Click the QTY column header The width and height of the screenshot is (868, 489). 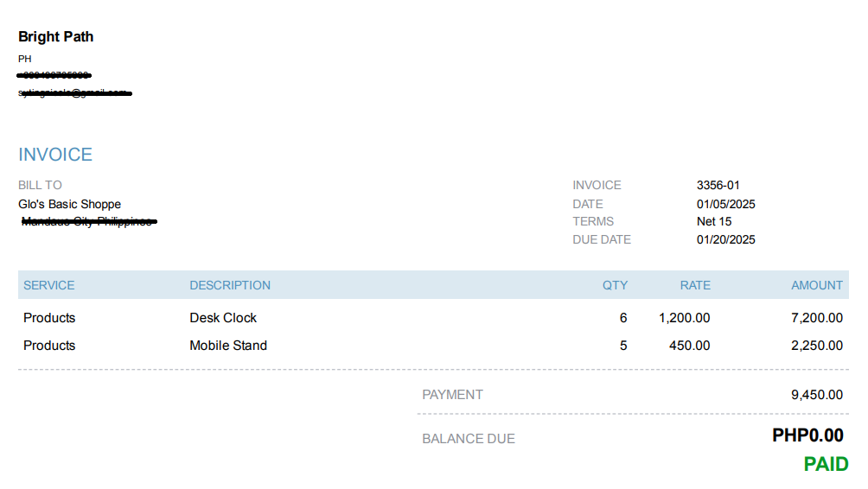click(615, 285)
